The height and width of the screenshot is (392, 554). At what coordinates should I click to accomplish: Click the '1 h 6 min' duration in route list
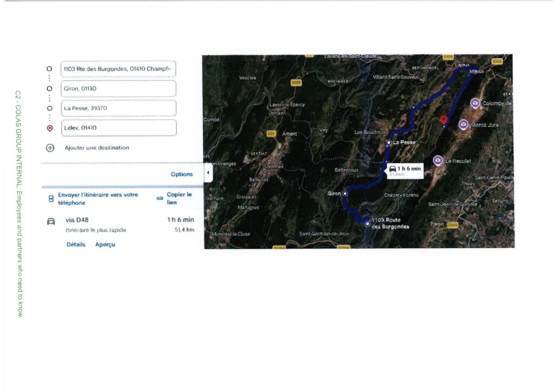click(x=181, y=220)
